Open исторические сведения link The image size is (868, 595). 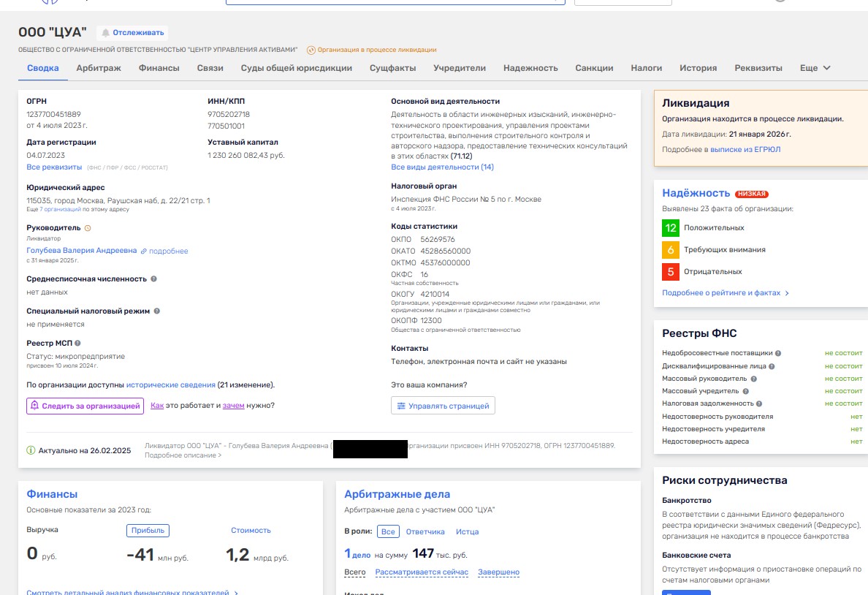(170, 385)
